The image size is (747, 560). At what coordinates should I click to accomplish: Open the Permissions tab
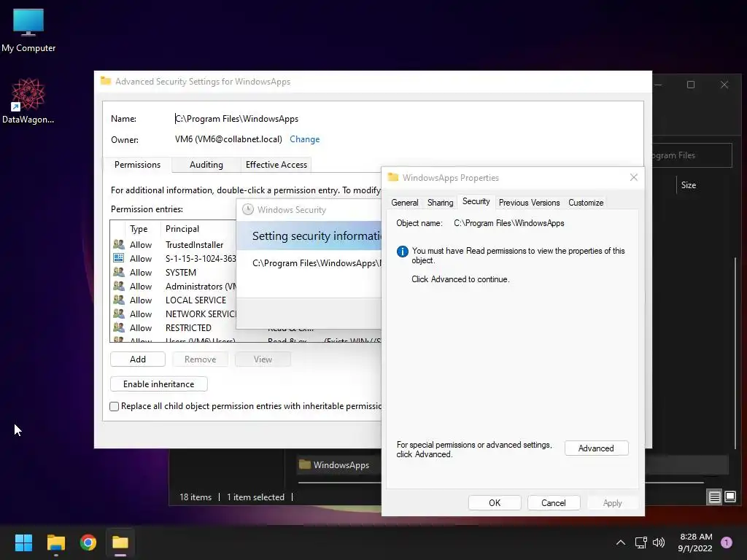pos(137,165)
